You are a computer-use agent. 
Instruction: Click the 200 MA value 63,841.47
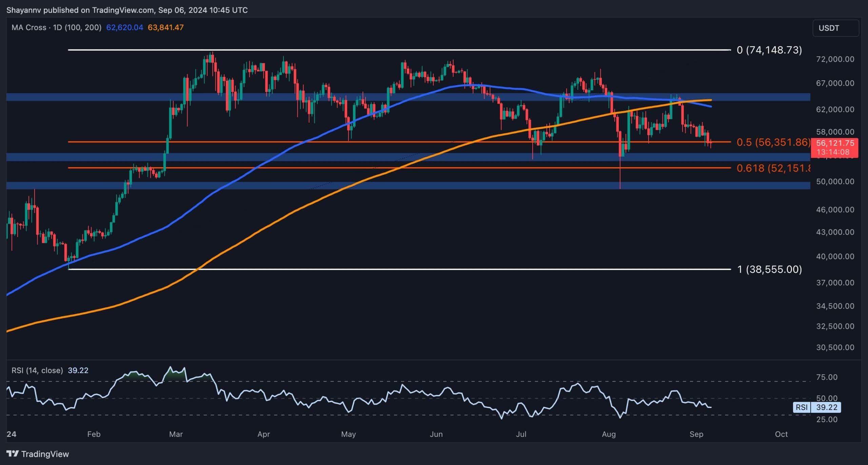pyautogui.click(x=165, y=27)
